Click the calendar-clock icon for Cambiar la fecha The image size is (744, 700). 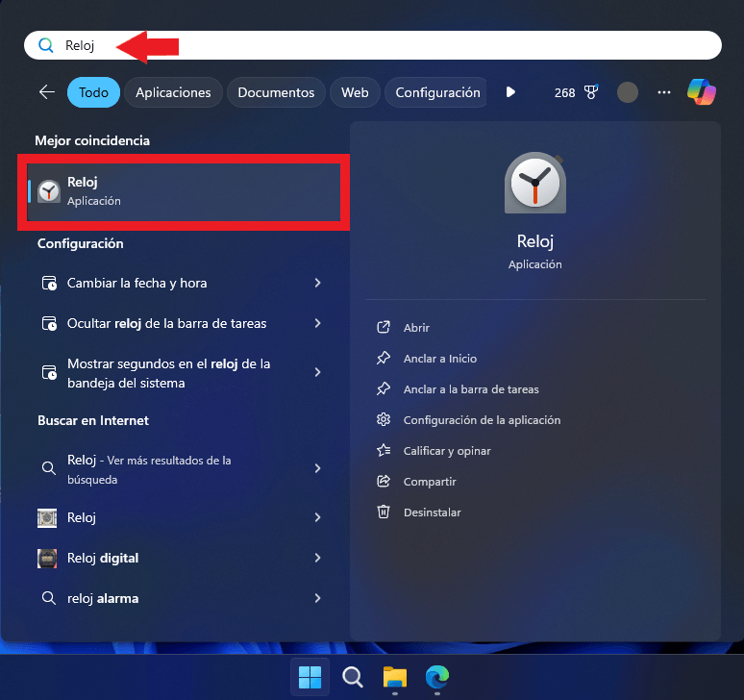(x=49, y=284)
